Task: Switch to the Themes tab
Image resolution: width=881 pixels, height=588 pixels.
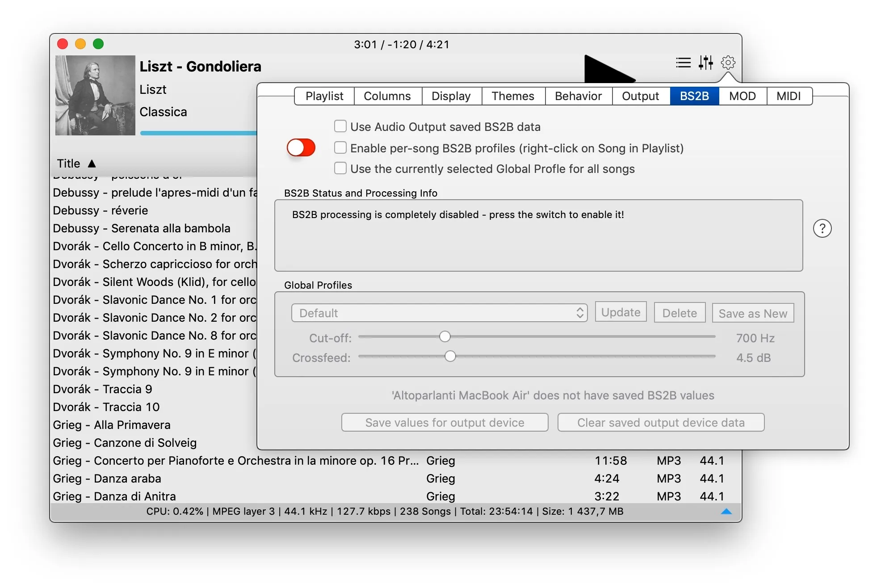Action: point(512,96)
